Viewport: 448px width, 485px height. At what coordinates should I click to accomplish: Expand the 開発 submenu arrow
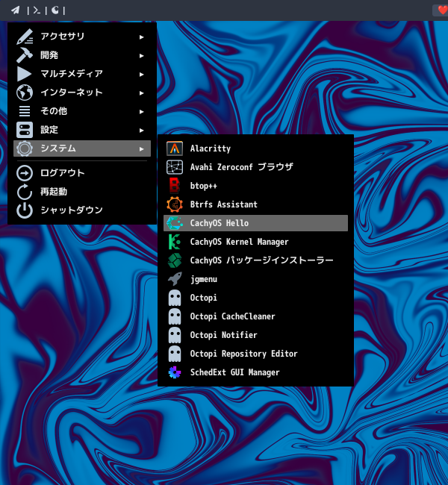click(141, 56)
